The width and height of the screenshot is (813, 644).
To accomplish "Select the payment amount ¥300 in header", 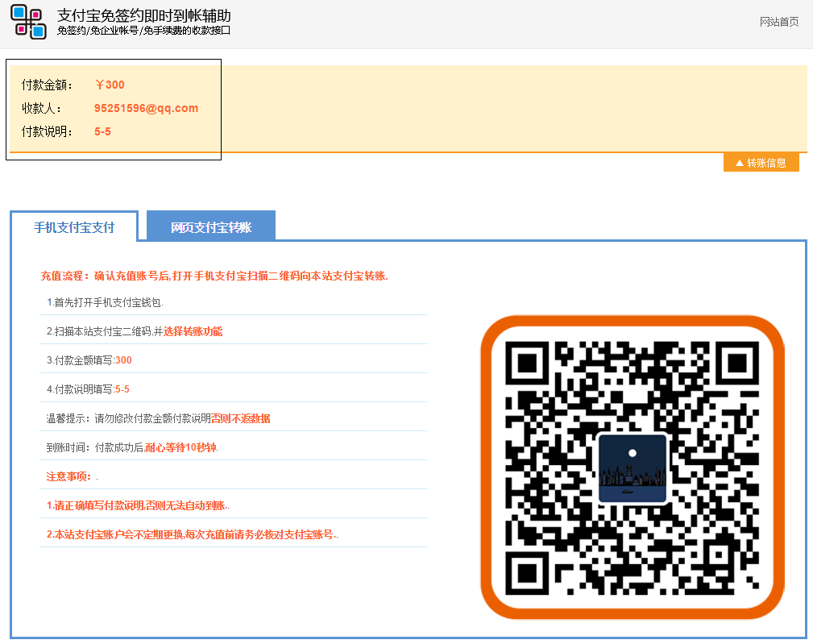I will click(x=110, y=85).
